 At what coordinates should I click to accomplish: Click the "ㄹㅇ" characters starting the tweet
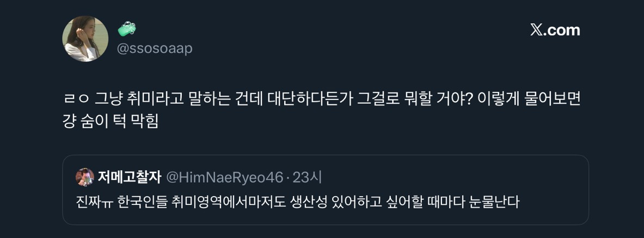[x=76, y=100]
